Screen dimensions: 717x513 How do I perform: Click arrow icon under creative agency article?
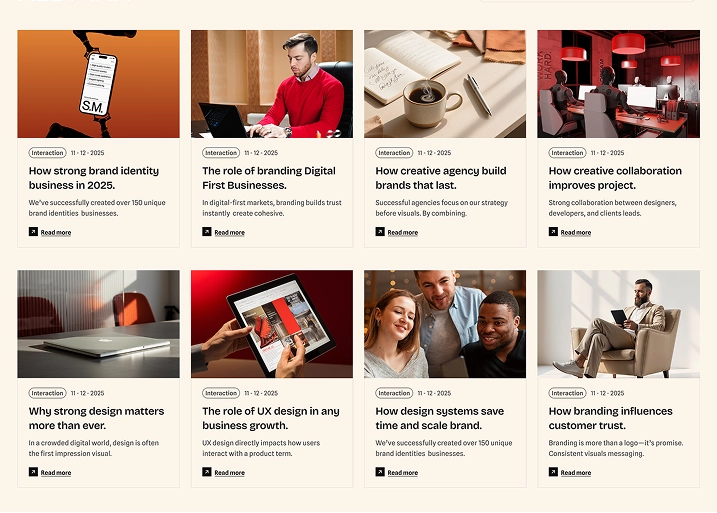(380, 232)
